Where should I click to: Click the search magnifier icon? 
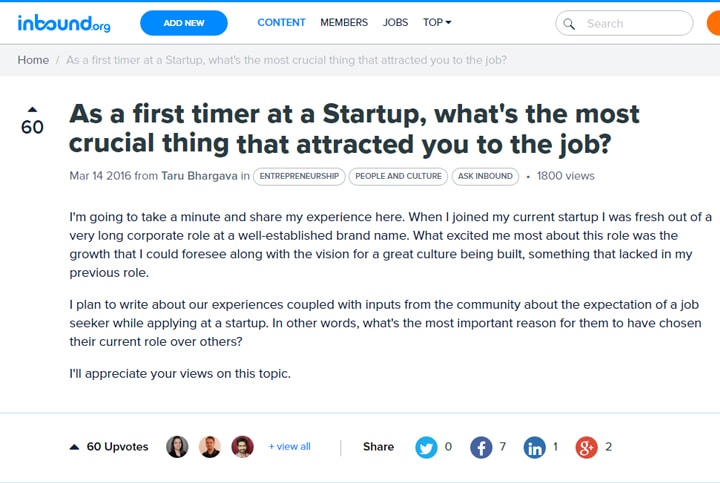[x=569, y=24]
